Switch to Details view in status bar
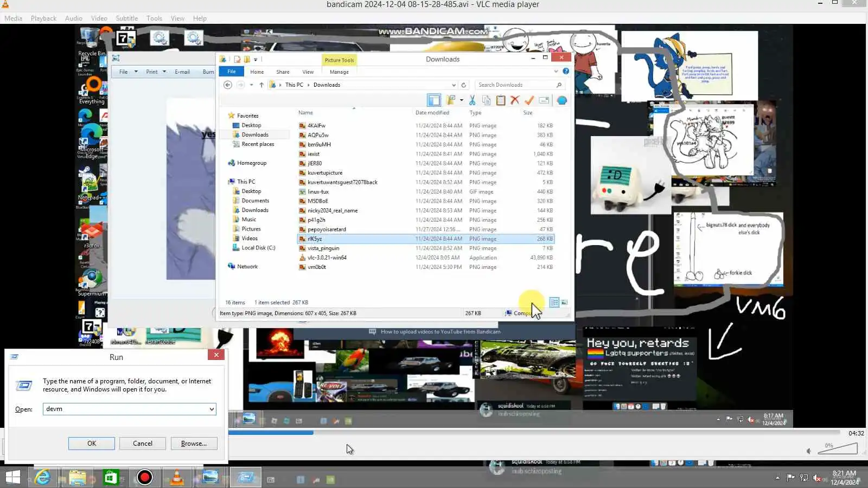868x488 pixels. tap(554, 303)
